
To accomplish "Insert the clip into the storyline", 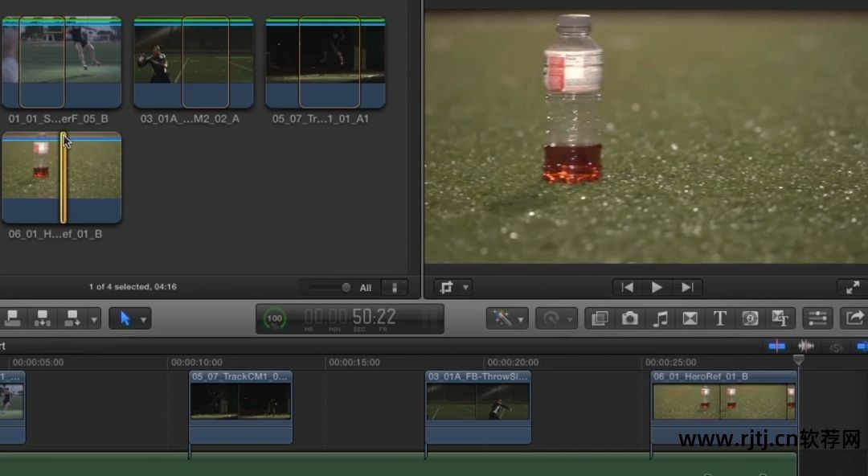I will pyautogui.click(x=42, y=318).
